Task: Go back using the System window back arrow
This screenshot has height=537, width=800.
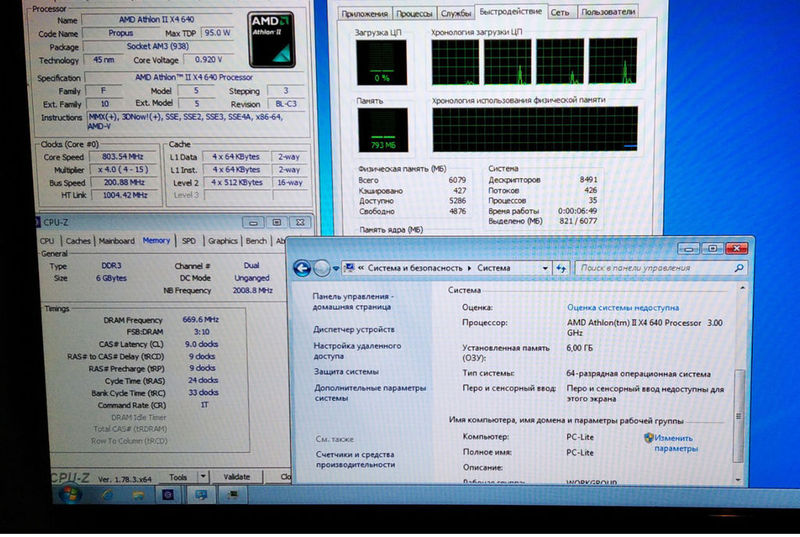Action: (x=302, y=268)
